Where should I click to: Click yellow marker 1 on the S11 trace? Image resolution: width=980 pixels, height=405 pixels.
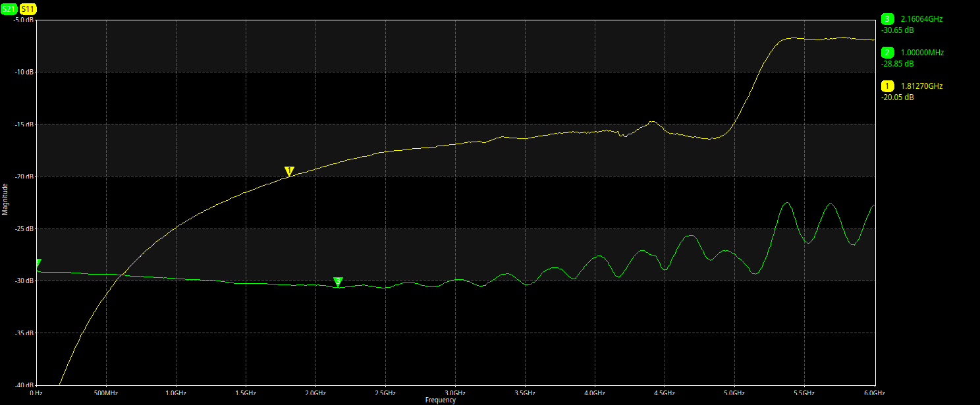coord(288,171)
